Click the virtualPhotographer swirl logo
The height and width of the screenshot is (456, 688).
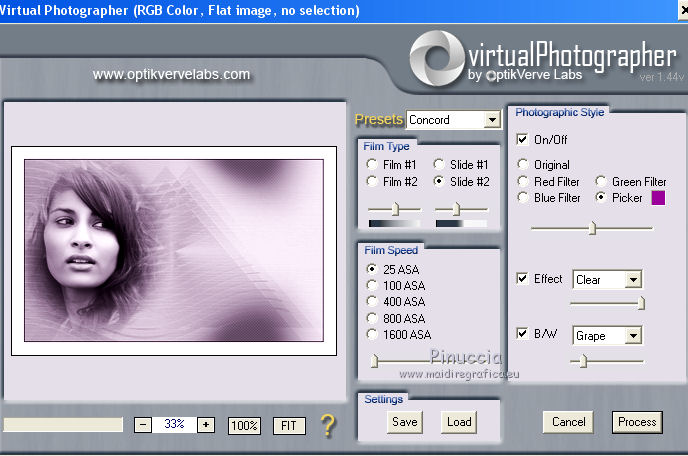tap(436, 58)
